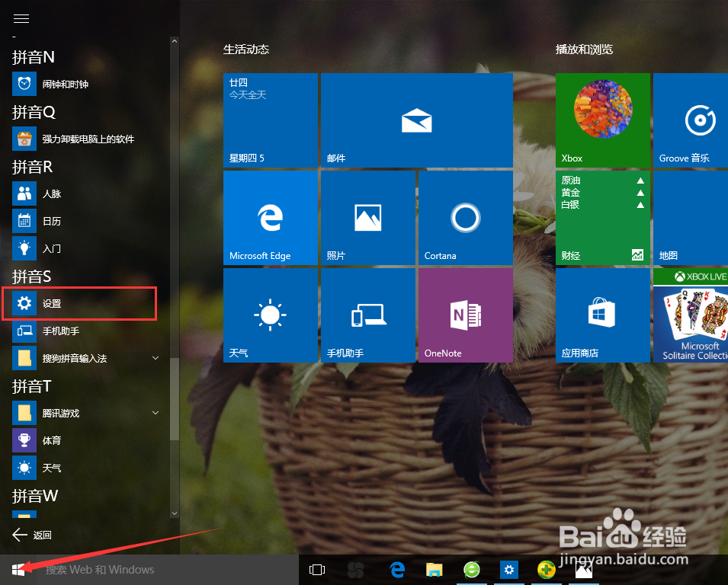Jump via 拼音N letter header
The height and width of the screenshot is (585, 728).
34,57
